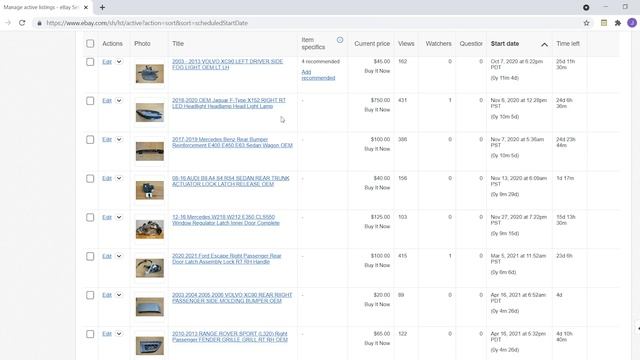Click the Watchers column header
Viewport: 640px width, 360px height.
click(x=438, y=44)
